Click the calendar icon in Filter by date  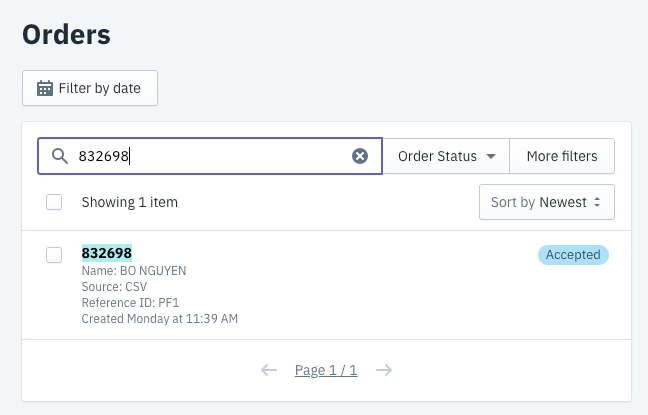[45, 88]
